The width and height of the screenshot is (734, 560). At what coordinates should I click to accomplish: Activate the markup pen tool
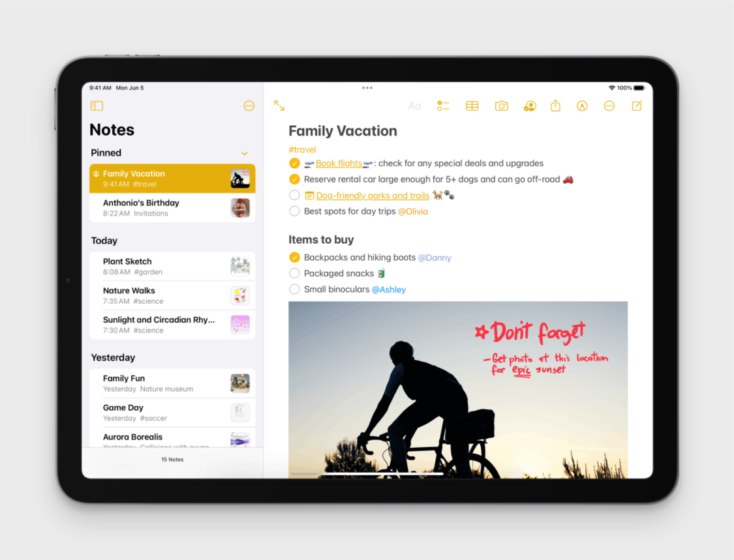click(x=582, y=106)
